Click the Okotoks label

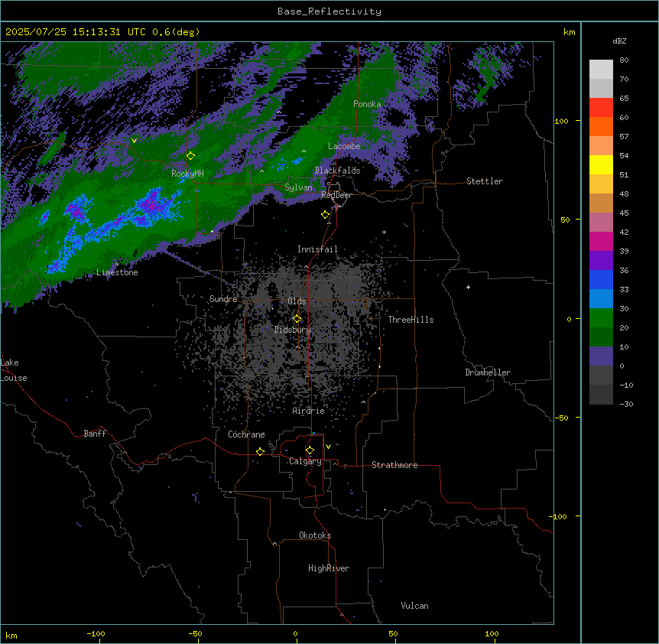point(315,535)
